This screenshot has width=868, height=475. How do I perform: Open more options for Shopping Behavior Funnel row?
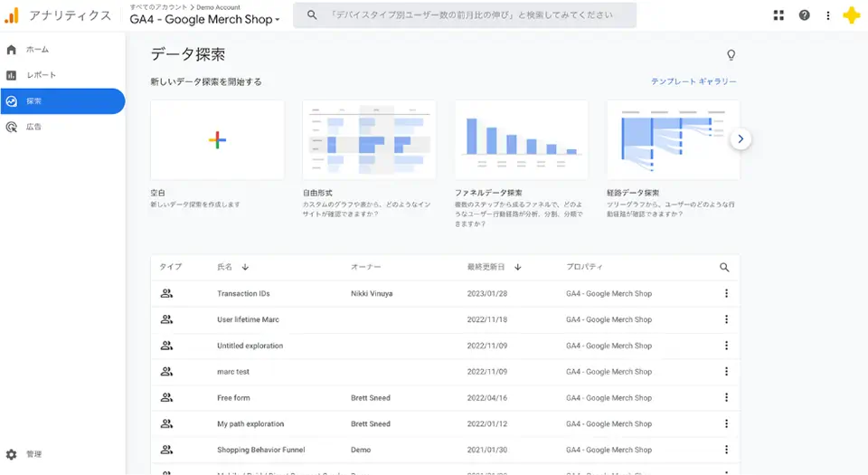point(726,450)
